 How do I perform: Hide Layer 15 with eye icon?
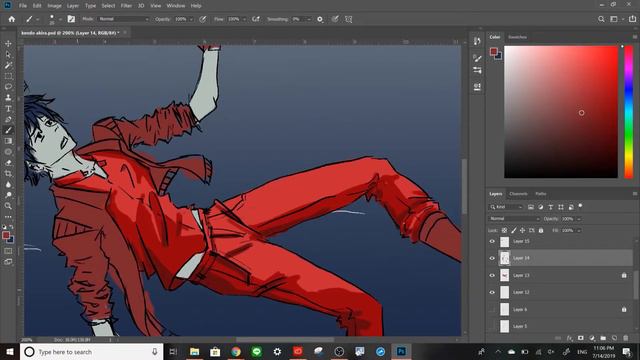[492, 241]
